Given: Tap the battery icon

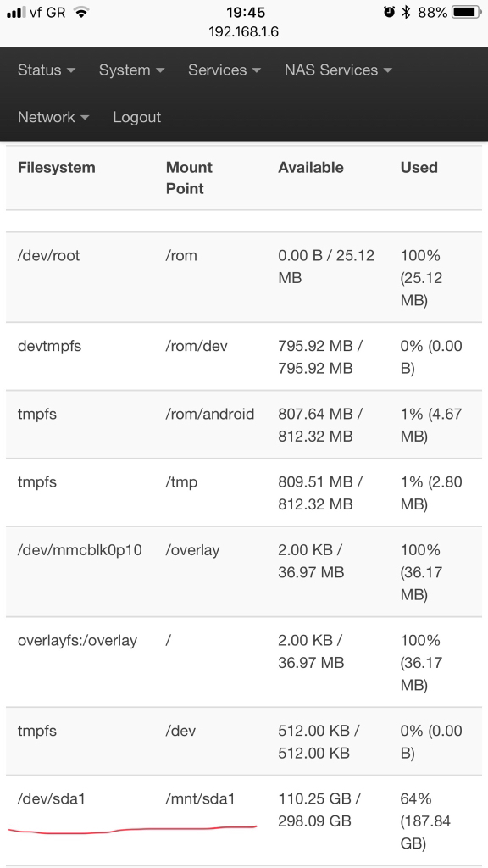Looking at the screenshot, I should pyautogui.click(x=467, y=12).
